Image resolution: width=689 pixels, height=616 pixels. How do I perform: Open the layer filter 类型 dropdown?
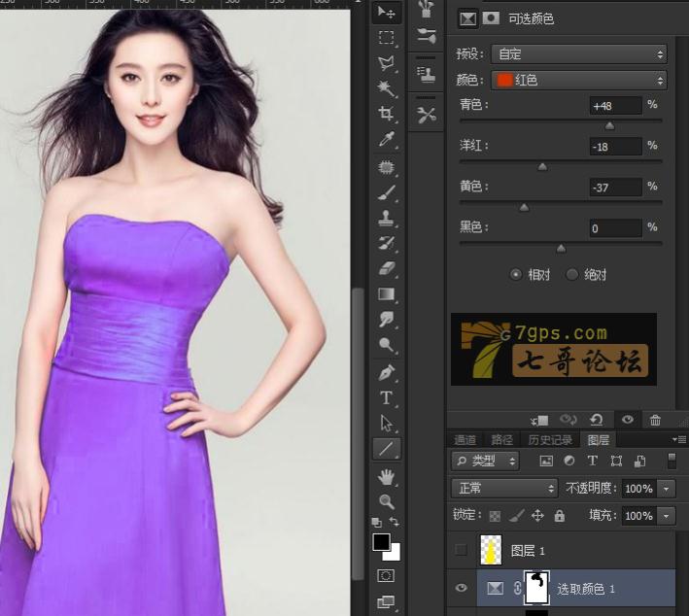[x=485, y=461]
